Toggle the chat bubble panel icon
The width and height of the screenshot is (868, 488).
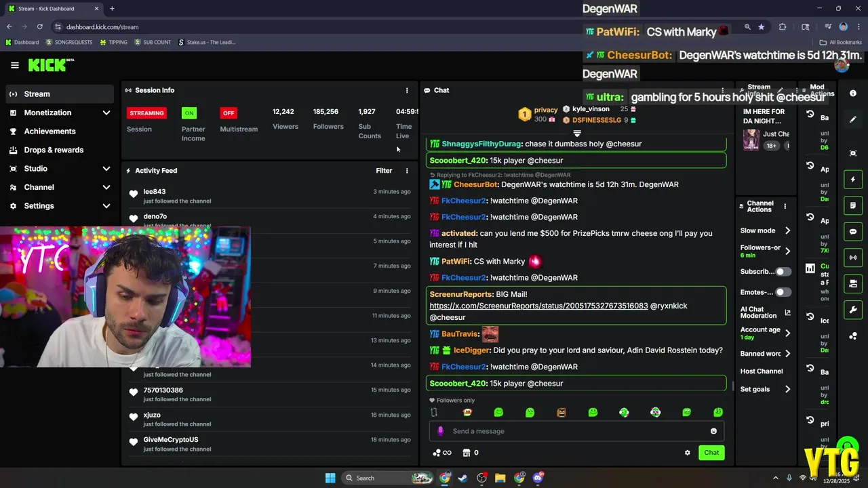coord(853,232)
